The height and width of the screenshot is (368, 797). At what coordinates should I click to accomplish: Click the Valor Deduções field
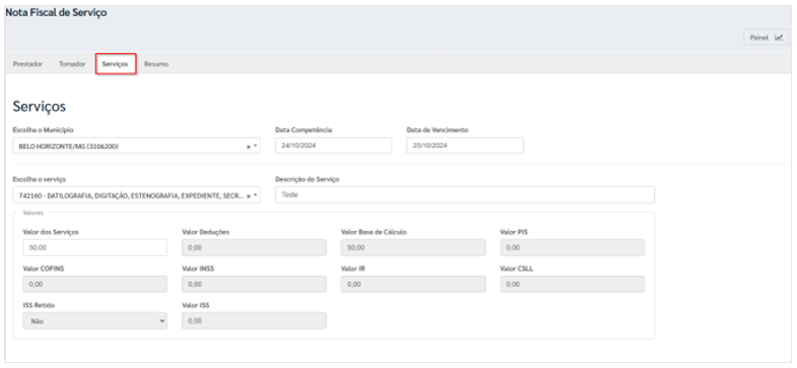254,248
